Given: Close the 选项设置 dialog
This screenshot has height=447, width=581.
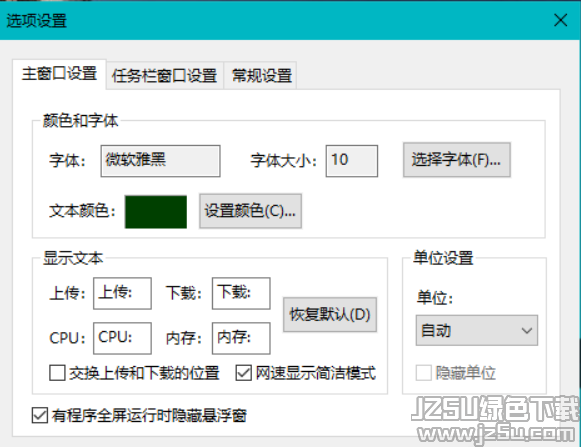Looking at the screenshot, I should [561, 20].
